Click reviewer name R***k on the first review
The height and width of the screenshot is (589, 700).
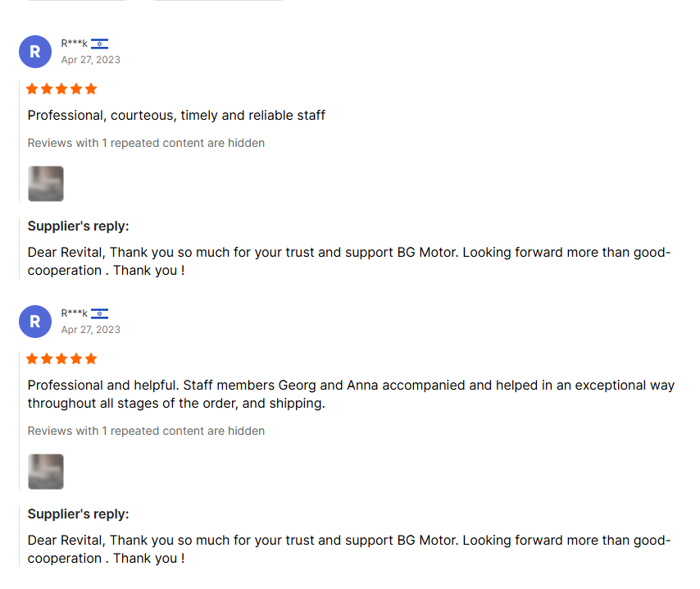(x=74, y=43)
